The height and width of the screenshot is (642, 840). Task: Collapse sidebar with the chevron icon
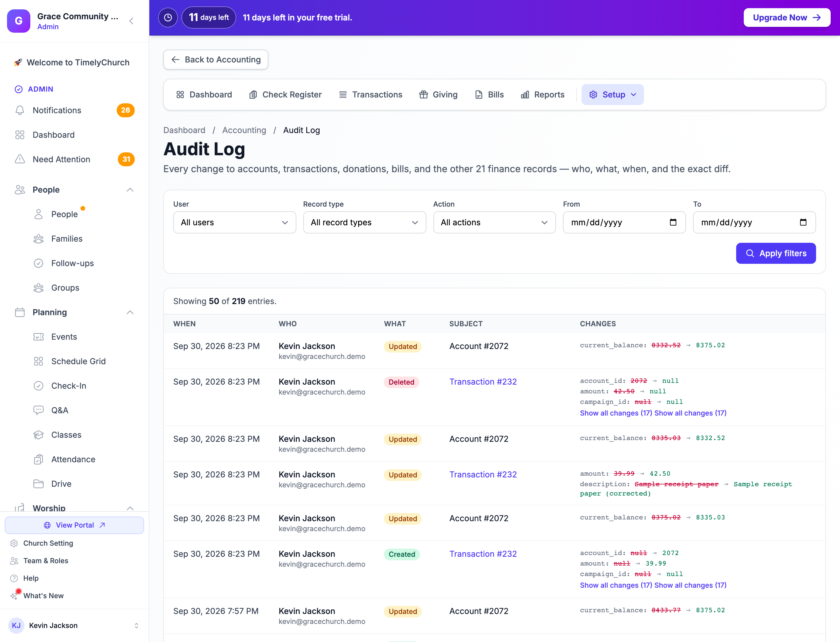click(x=132, y=21)
